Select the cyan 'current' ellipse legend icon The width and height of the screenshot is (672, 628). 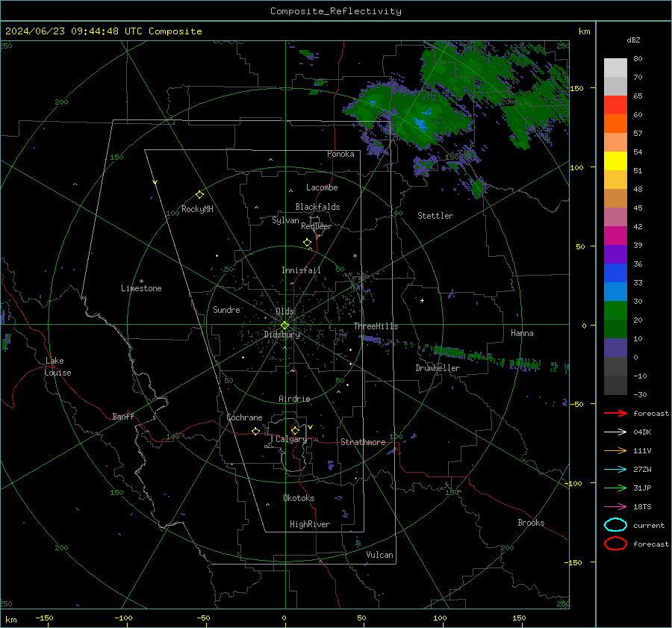pos(615,525)
